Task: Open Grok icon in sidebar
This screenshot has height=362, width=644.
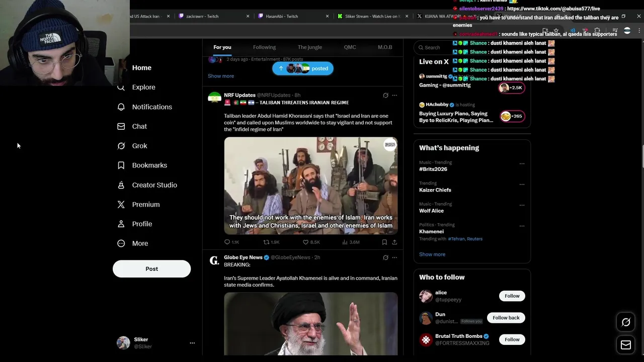Action: [121, 146]
